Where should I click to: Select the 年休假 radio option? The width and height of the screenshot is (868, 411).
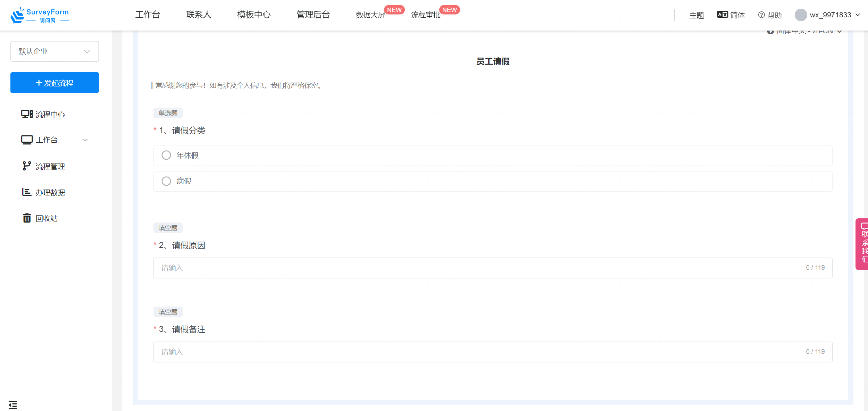[x=166, y=155]
